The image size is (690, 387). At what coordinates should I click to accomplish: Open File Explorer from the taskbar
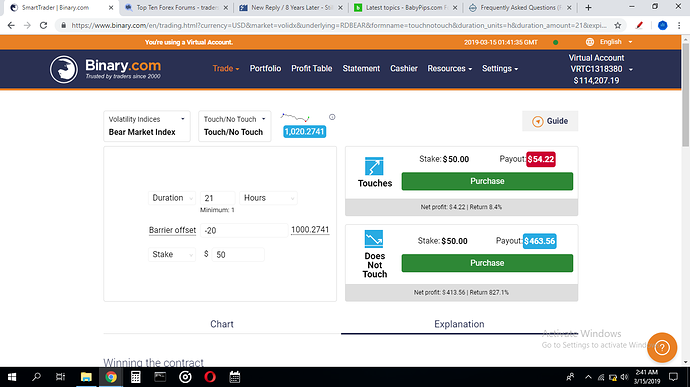pyautogui.click(x=86, y=377)
